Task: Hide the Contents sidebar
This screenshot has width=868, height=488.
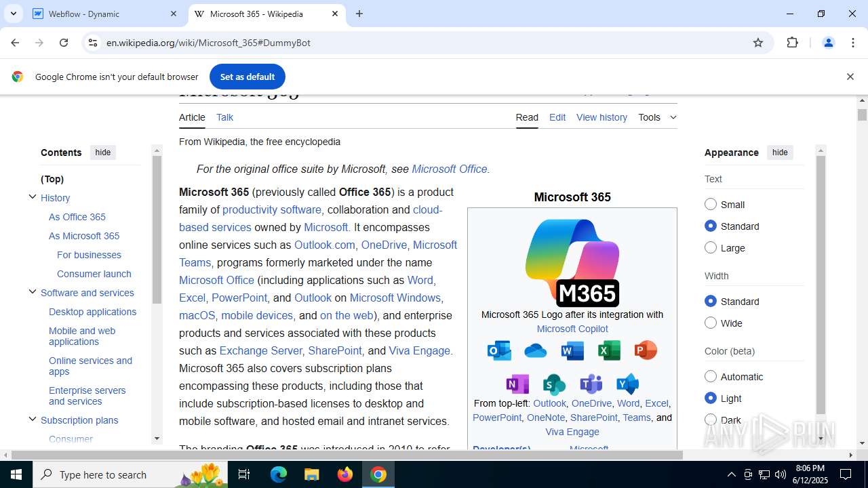Action: click(x=103, y=152)
